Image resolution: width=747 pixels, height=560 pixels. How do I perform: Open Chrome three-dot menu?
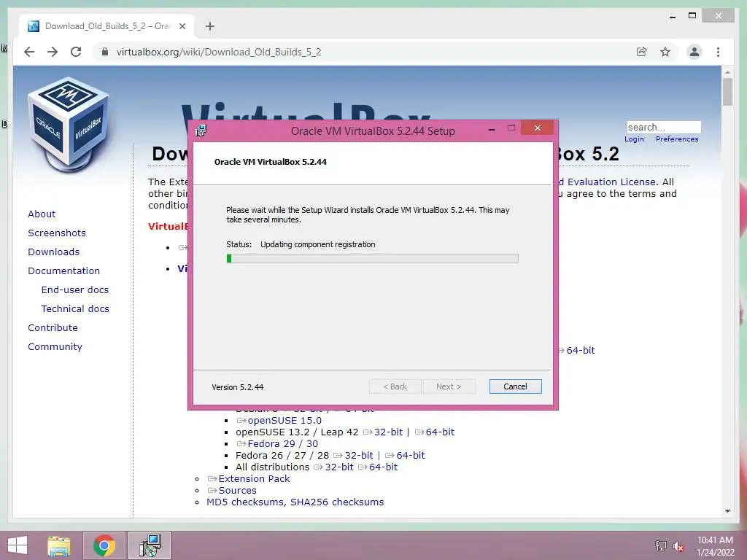coord(718,52)
